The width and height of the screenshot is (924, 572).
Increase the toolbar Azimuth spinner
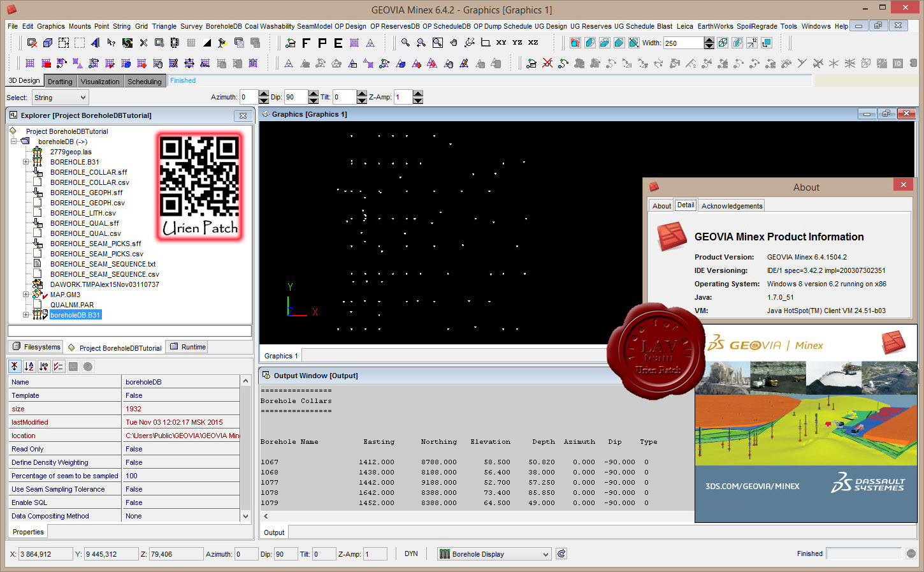264,94
